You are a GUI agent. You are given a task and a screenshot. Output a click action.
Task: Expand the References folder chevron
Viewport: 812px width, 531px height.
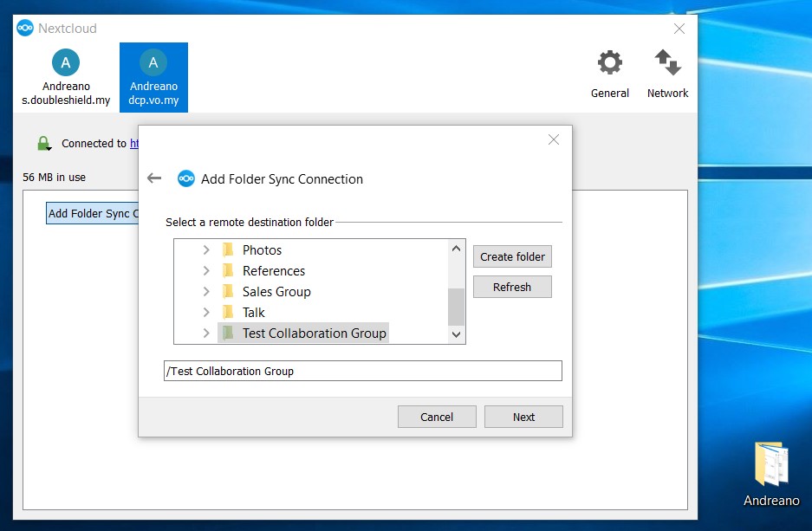[x=206, y=271]
